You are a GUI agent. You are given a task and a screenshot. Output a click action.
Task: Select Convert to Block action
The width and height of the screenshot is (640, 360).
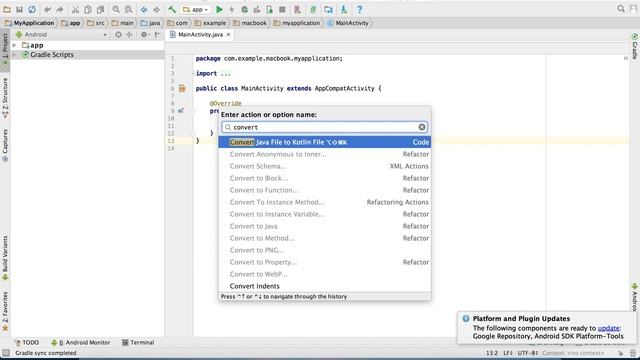point(324,178)
